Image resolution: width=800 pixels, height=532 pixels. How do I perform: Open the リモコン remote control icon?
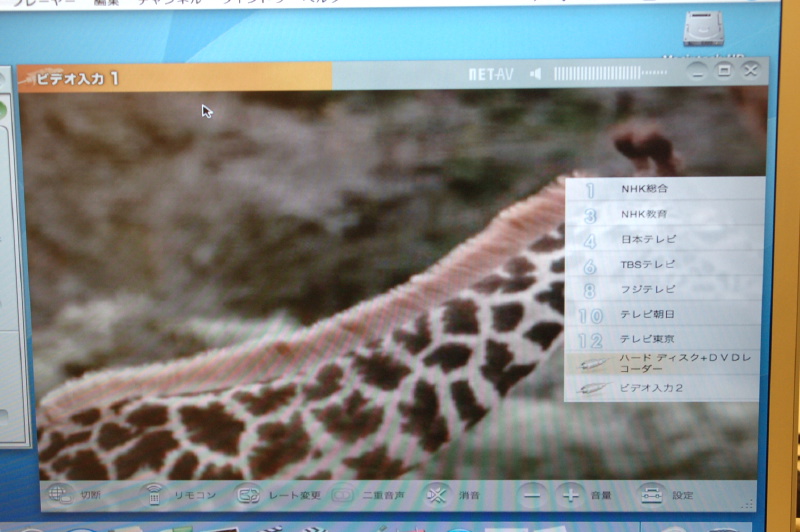[x=153, y=494]
